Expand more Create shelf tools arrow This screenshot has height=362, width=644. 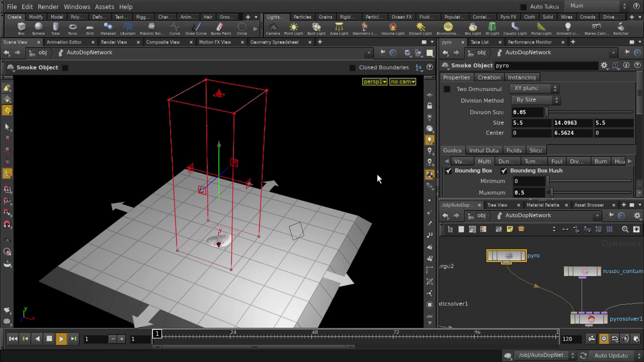255,28
